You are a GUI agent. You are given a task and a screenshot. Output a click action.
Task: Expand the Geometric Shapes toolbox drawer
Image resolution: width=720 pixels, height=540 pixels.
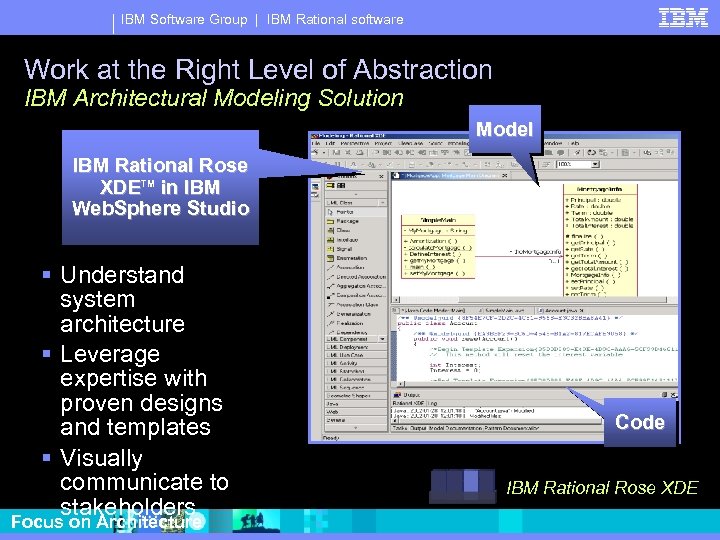355,396
